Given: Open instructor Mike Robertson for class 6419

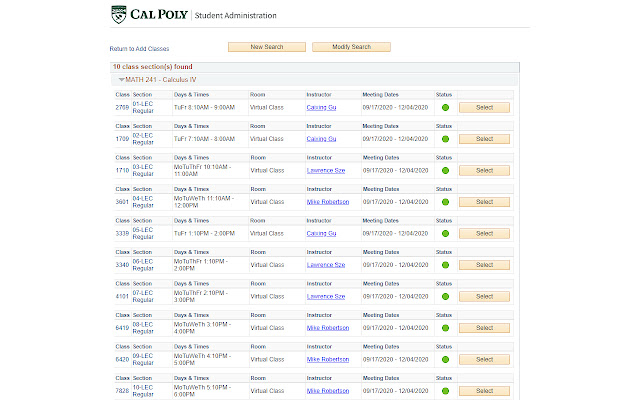Looking at the screenshot, I should (328, 328).
